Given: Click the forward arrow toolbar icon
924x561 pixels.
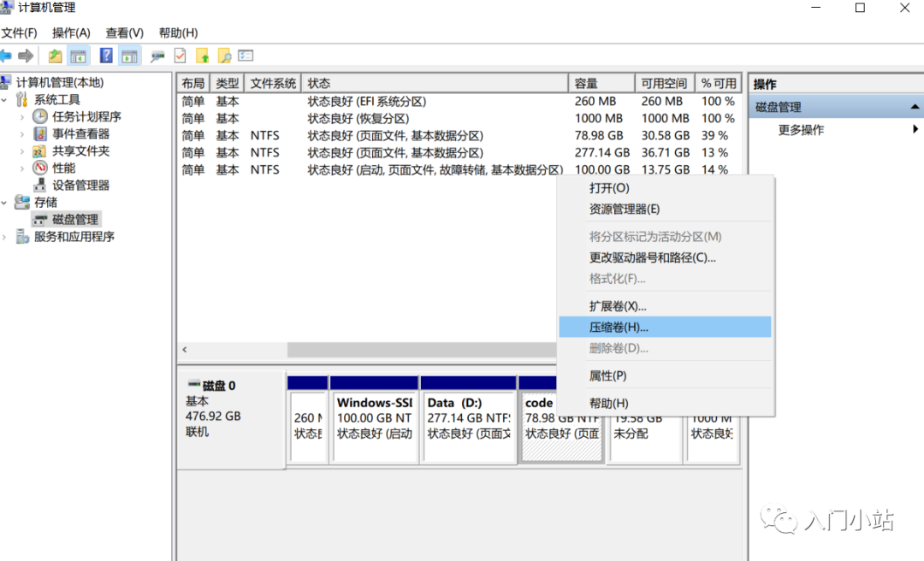Looking at the screenshot, I should click(26, 56).
